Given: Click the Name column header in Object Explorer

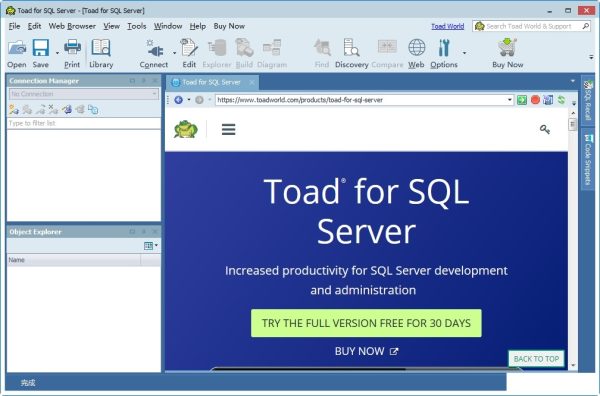Looking at the screenshot, I should (x=74, y=260).
